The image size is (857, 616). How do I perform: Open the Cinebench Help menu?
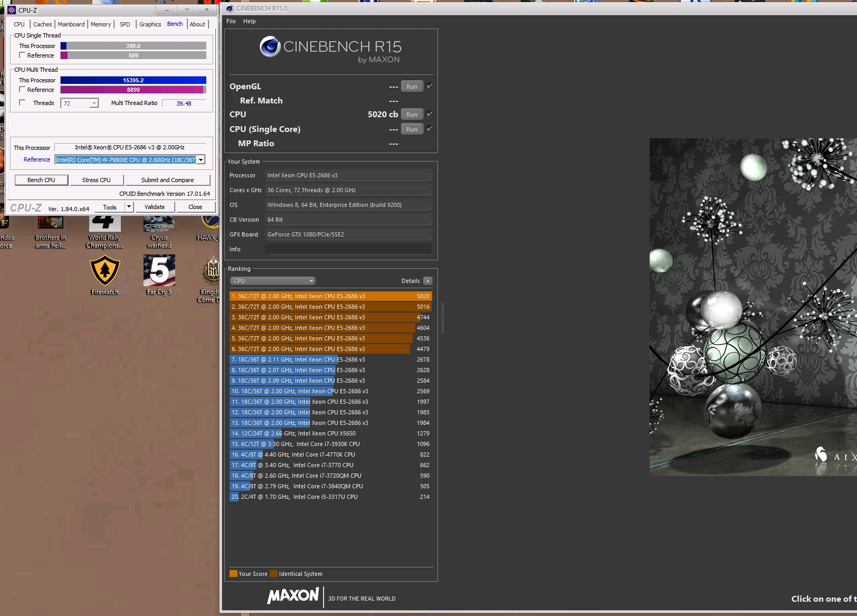(x=250, y=21)
